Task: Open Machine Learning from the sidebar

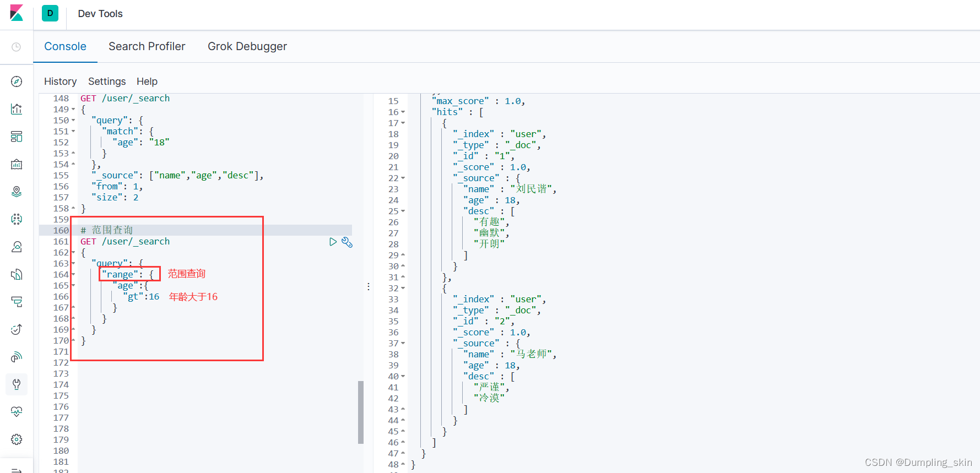Action: tap(17, 219)
